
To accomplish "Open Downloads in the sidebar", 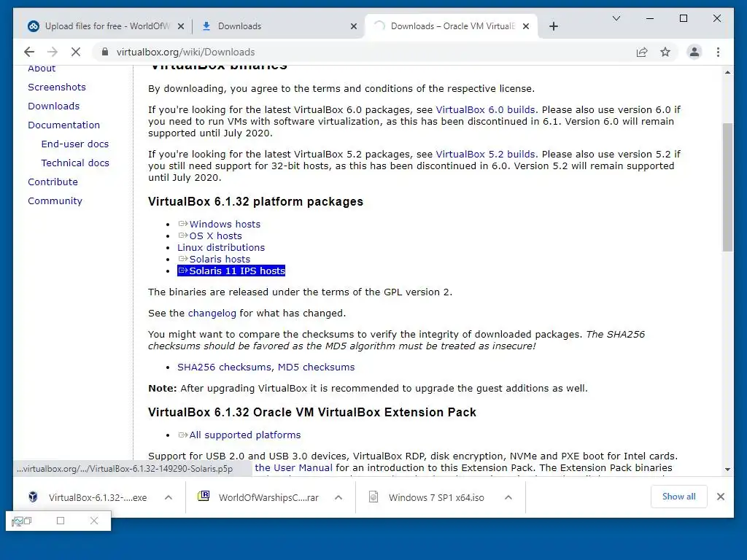I will (53, 106).
